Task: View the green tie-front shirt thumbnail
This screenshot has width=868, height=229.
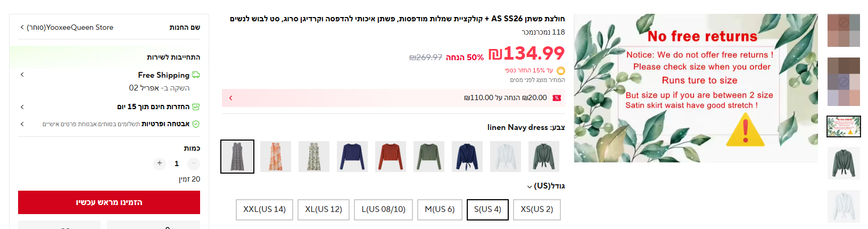Action: (844, 163)
